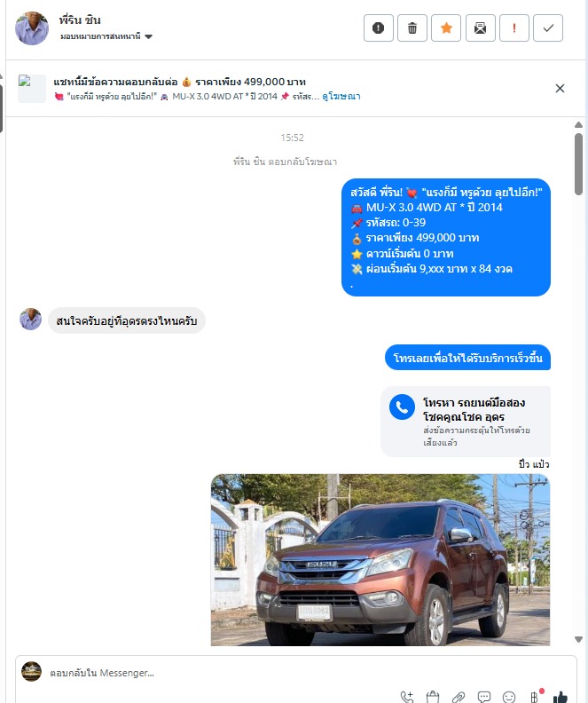Mark conversation done with checkmark button
This screenshot has height=703, width=588.
(548, 28)
